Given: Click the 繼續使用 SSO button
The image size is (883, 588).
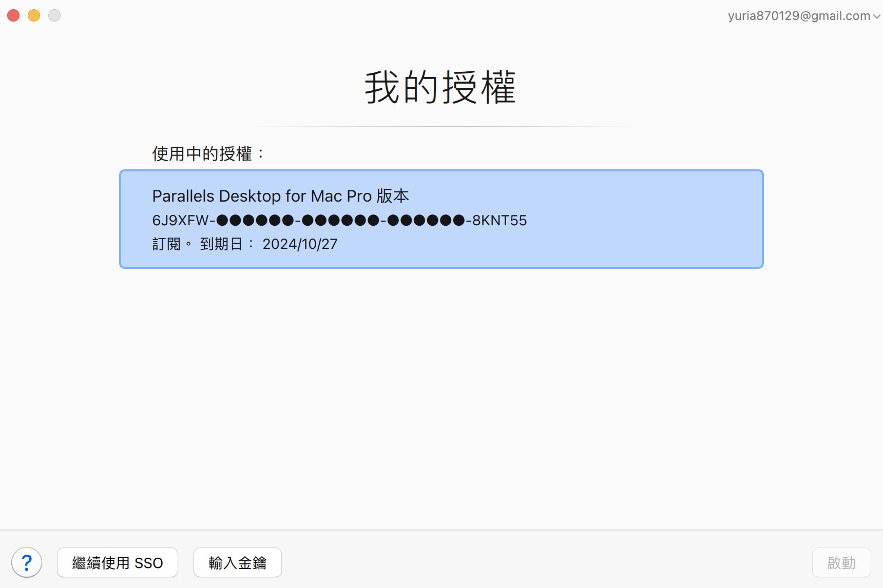Looking at the screenshot, I should (118, 562).
